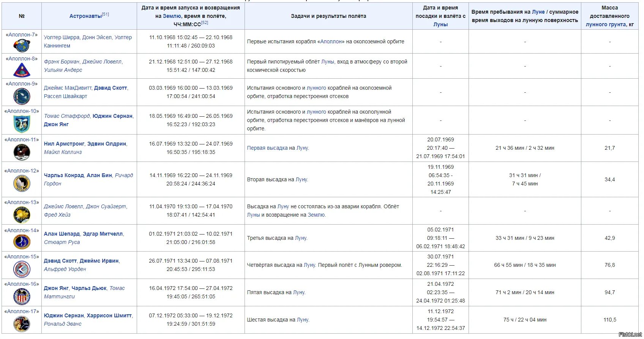
Task: Open Рональд Эванс astronaut link
Action: (x=63, y=324)
